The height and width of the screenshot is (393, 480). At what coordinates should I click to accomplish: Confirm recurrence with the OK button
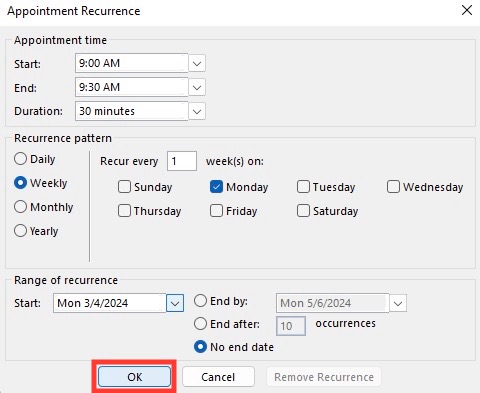pyautogui.click(x=134, y=377)
